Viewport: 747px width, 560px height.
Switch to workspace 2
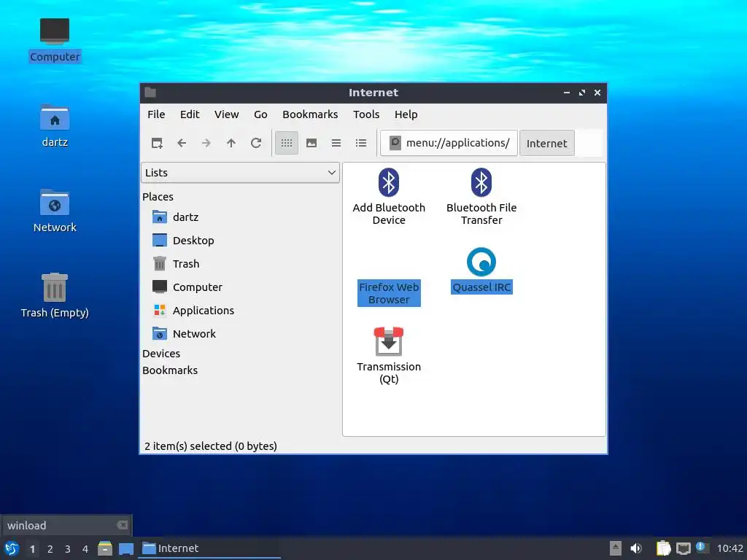[50, 549]
